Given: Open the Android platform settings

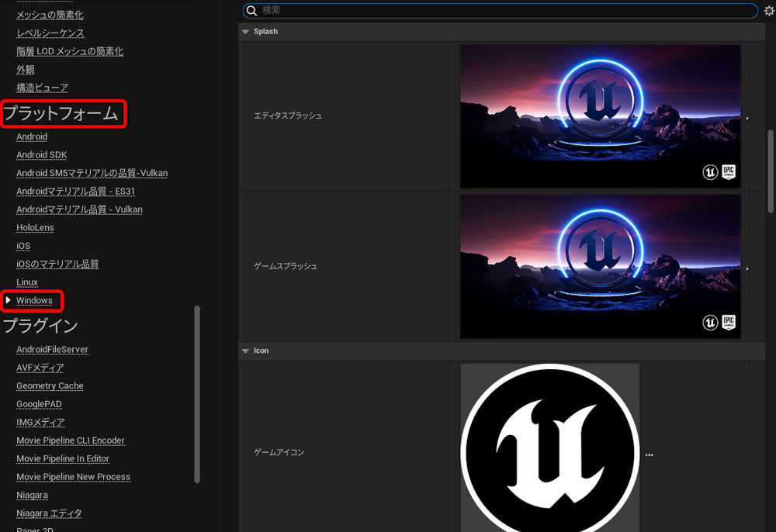Looking at the screenshot, I should 32,137.
